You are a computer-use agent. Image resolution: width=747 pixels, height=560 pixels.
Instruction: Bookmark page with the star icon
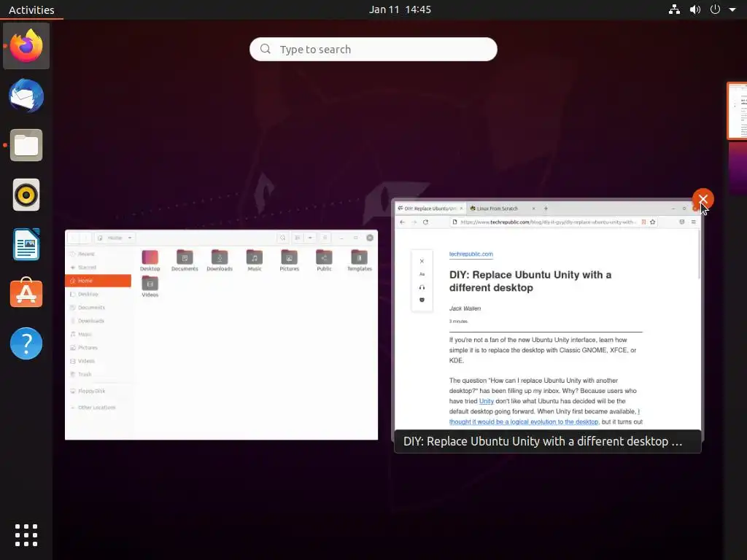(653, 222)
